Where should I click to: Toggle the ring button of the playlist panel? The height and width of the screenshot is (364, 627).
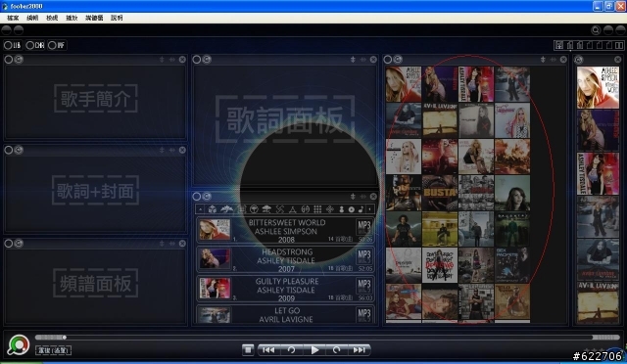click(197, 196)
